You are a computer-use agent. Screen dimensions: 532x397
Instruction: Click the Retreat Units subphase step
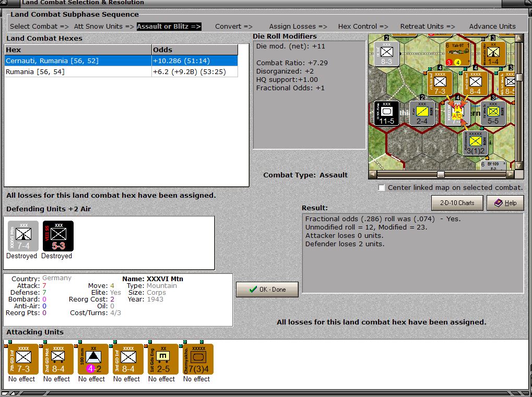(x=428, y=26)
